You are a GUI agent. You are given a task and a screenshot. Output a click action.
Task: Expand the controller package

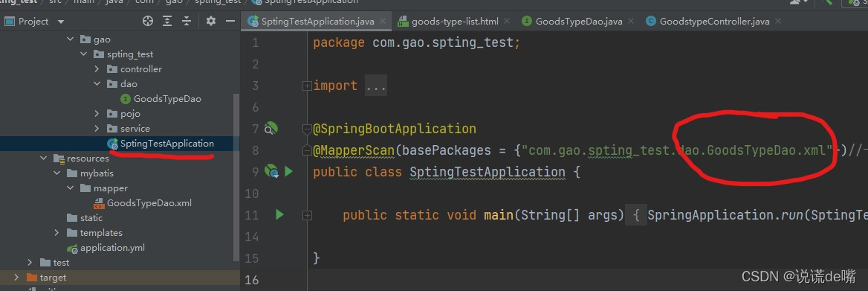(x=97, y=69)
